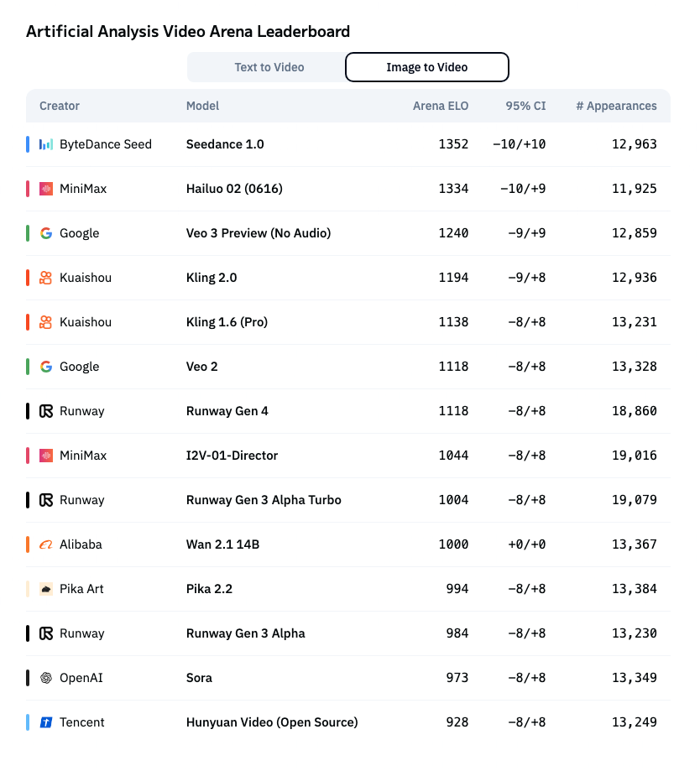Click the Artificial Analysis Video Arena Leaderboard title

tap(188, 32)
